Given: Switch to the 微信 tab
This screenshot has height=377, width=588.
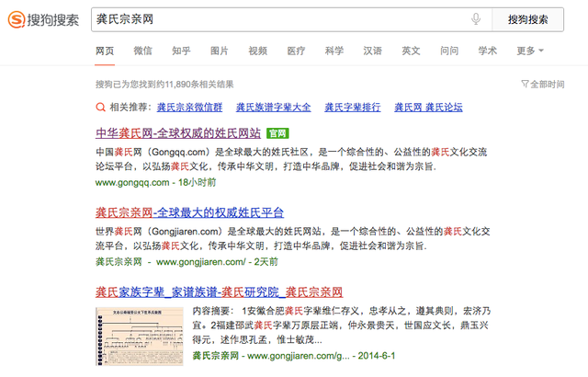Looking at the screenshot, I should tap(143, 51).
